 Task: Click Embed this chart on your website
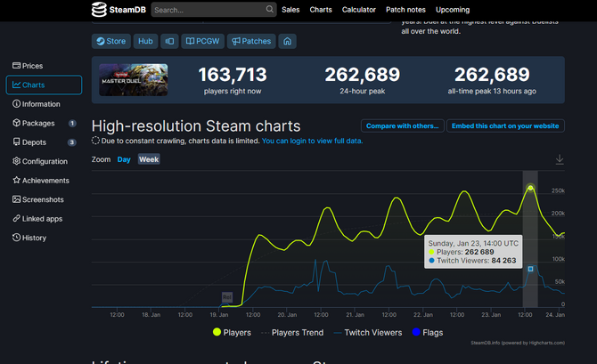click(x=505, y=126)
